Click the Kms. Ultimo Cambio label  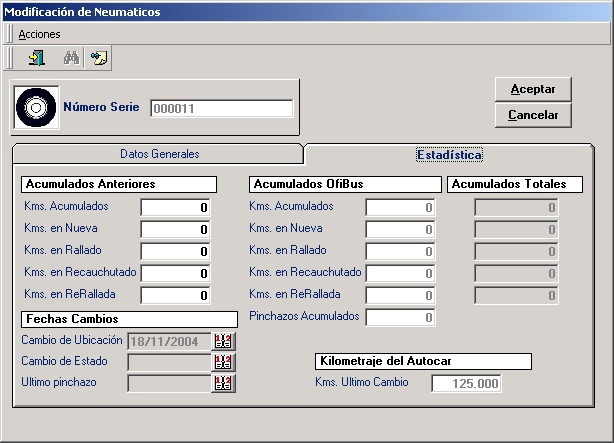click(x=362, y=382)
